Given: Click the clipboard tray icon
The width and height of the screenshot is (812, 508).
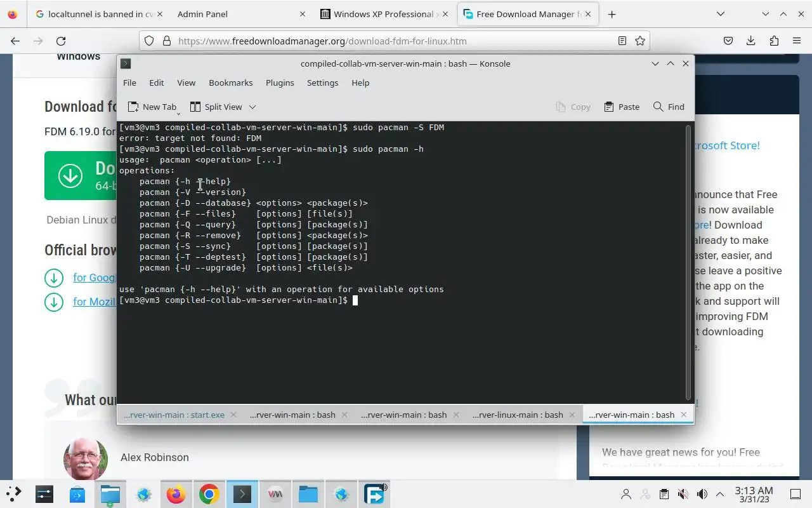Looking at the screenshot, I should click(x=664, y=494).
